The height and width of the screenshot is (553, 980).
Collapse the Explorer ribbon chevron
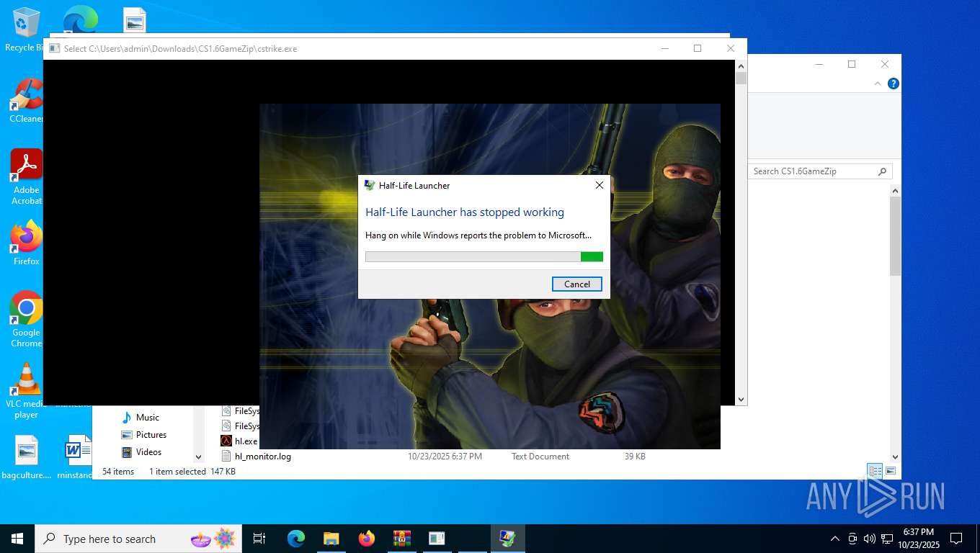(x=878, y=84)
